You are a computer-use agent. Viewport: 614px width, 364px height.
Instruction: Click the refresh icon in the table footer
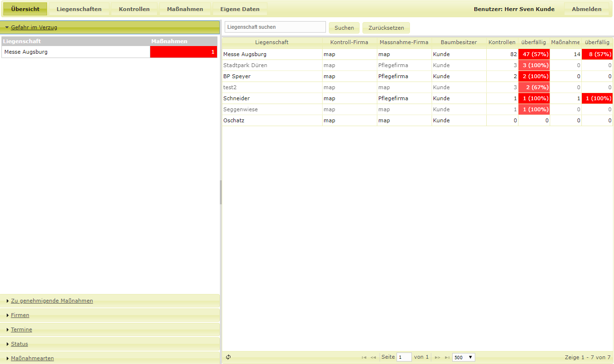coord(229,357)
